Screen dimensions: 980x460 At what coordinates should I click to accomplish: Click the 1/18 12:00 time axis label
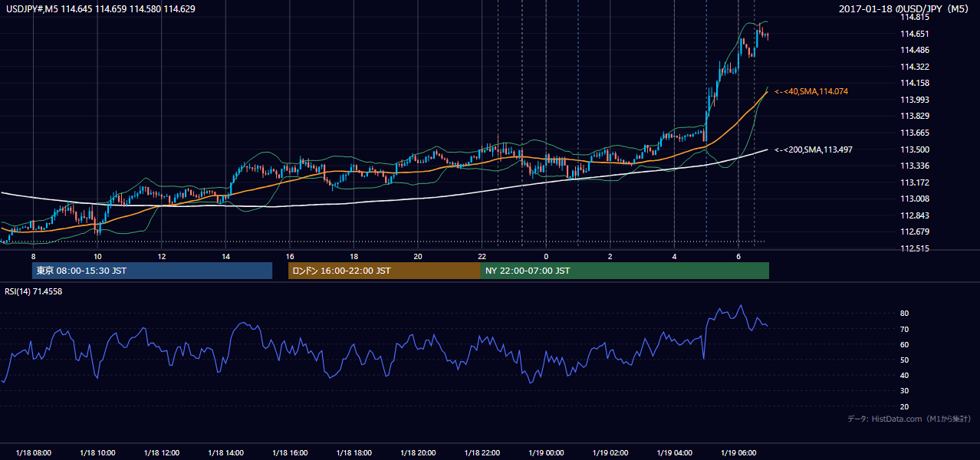162,453
